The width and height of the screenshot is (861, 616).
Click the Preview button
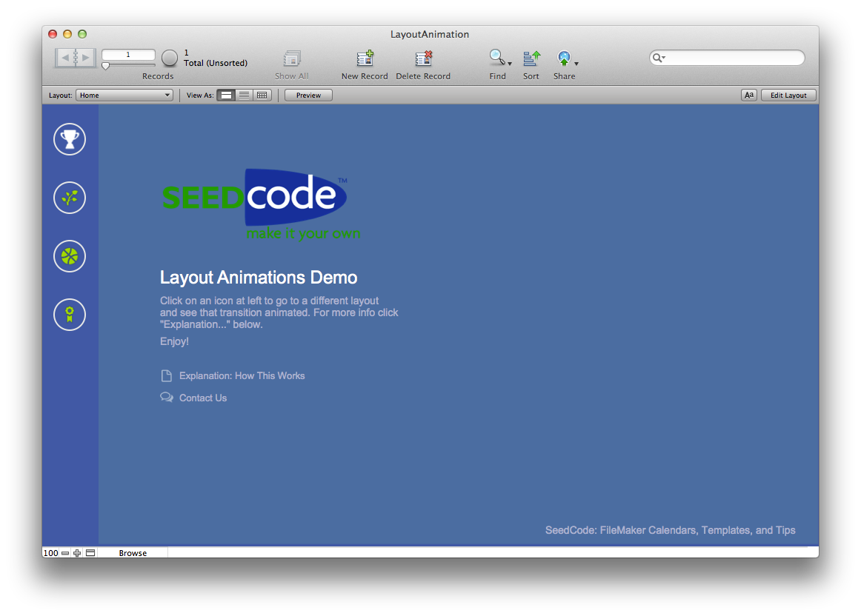tap(308, 96)
